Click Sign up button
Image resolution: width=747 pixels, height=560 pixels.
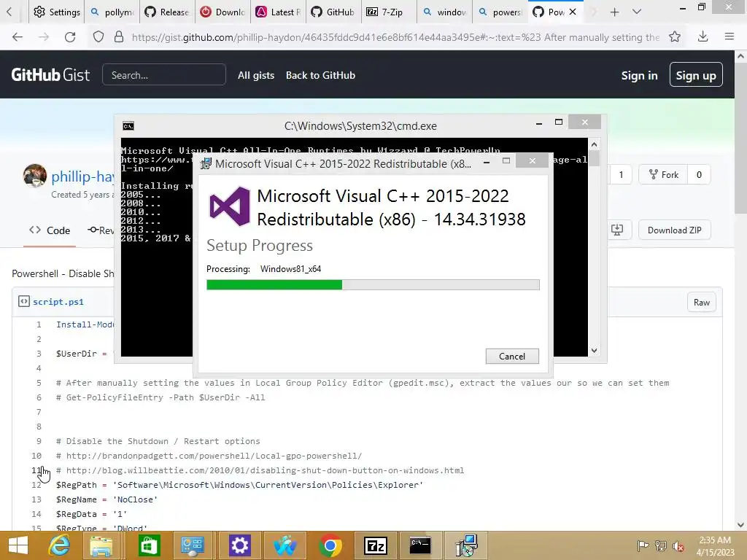tap(695, 75)
